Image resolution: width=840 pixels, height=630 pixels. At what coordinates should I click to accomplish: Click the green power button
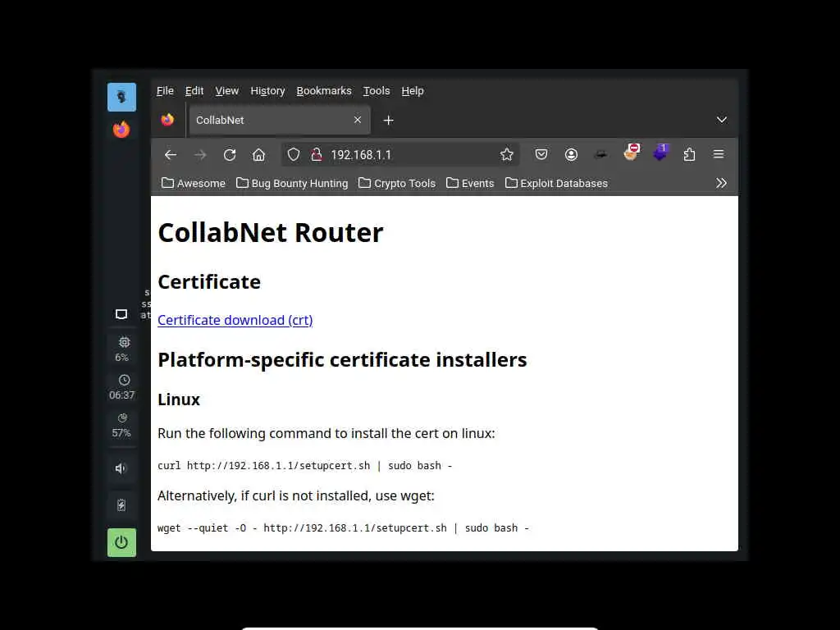(121, 543)
